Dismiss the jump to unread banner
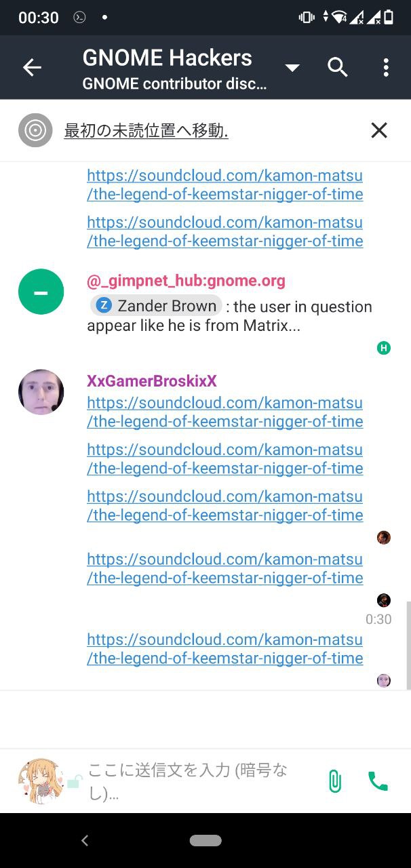Image resolution: width=411 pixels, height=868 pixels. [379, 130]
